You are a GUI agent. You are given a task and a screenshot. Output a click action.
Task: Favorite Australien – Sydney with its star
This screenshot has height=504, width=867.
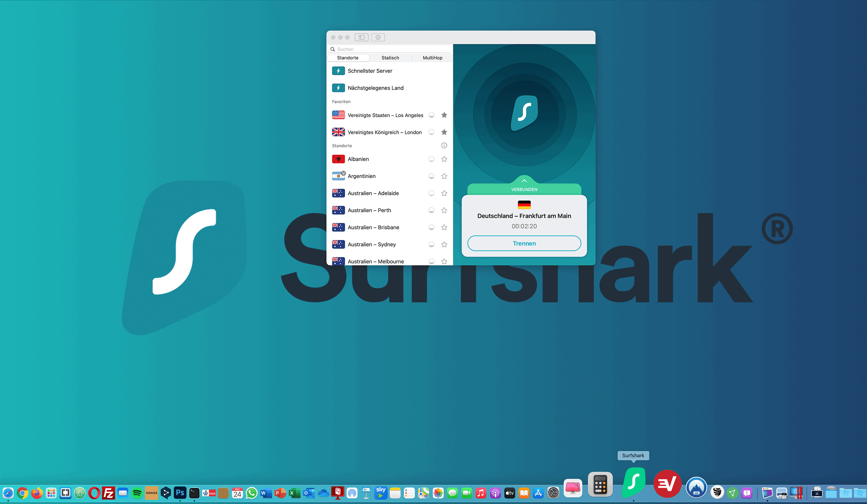(x=444, y=244)
